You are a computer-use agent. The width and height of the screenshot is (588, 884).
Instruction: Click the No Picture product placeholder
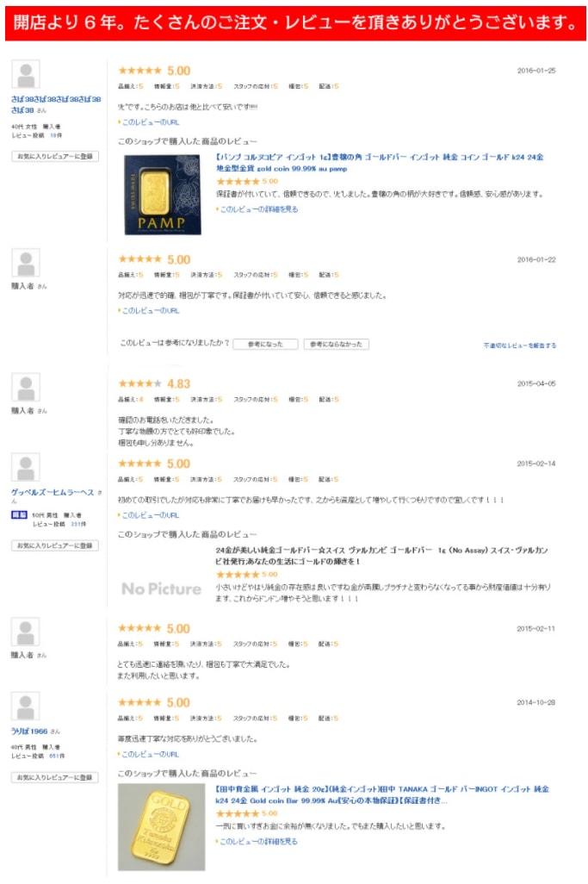coord(161,588)
